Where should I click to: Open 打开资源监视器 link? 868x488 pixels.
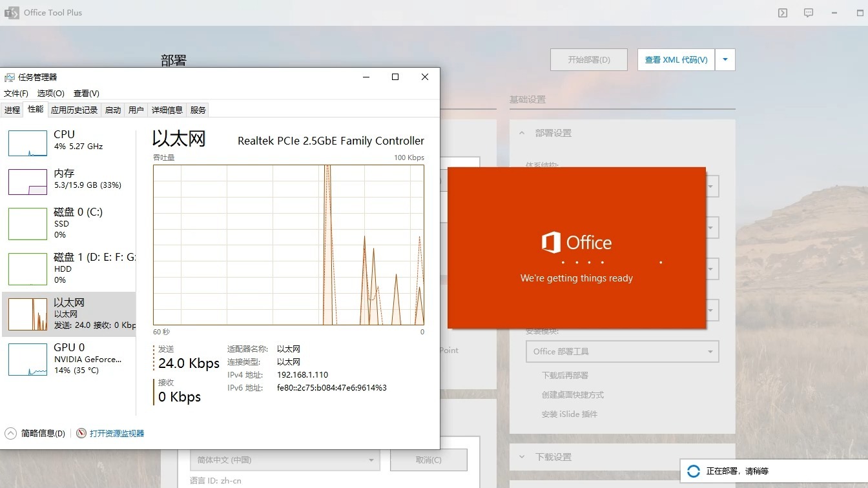(x=117, y=434)
